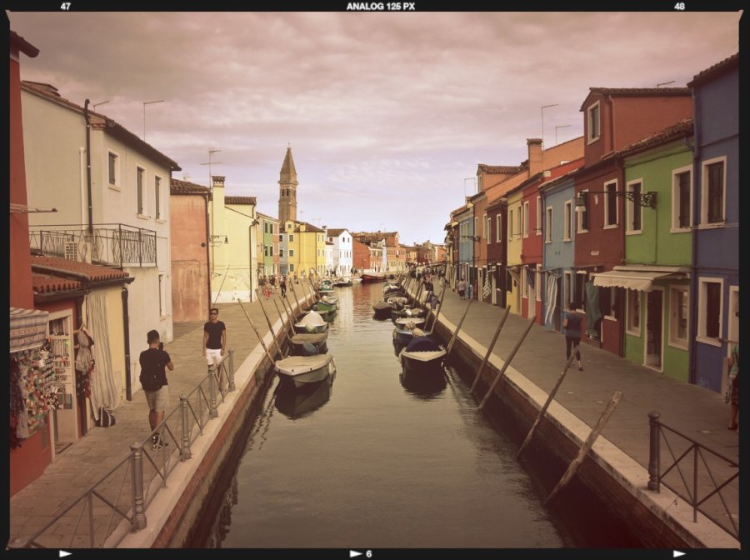Select the frame number '48'
The image size is (750, 560).
tap(679, 6)
